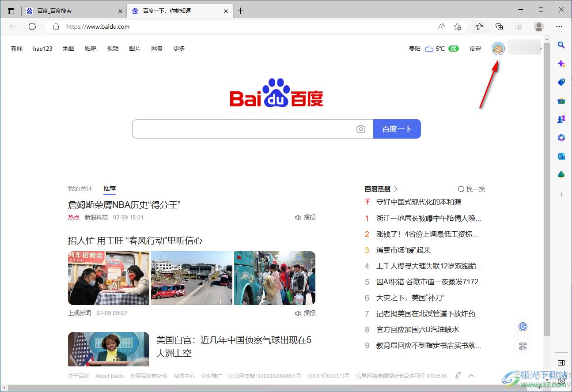This screenshot has height=392, width=572.
Task: Play audio 播报 for the 新浪科技 article
Action: [305, 217]
